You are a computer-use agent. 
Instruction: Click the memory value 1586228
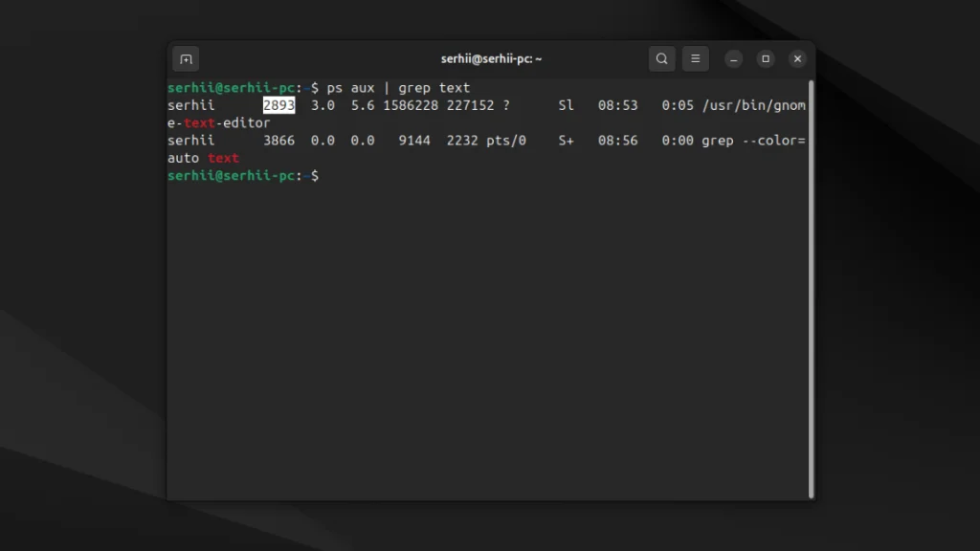(x=411, y=105)
